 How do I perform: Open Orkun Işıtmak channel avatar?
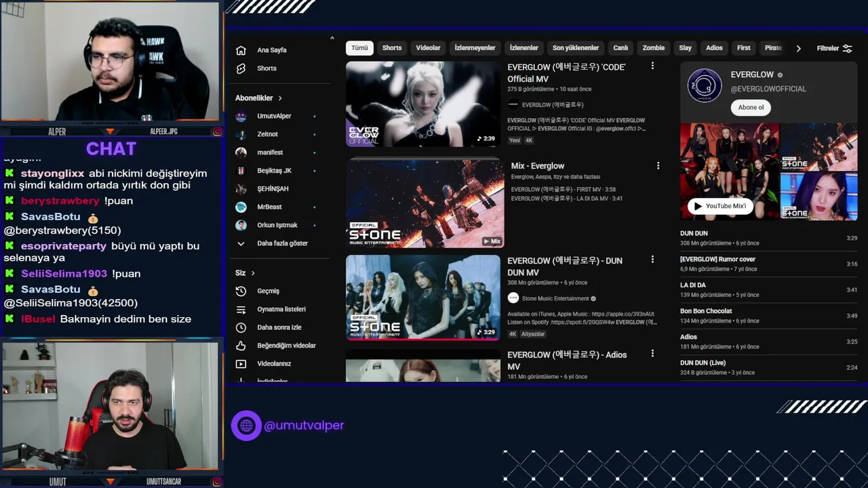(x=241, y=225)
